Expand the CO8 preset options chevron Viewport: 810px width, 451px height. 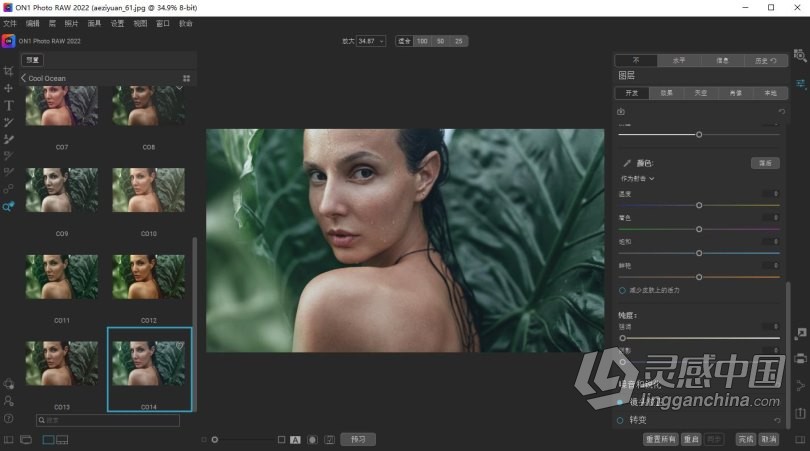(x=179, y=88)
